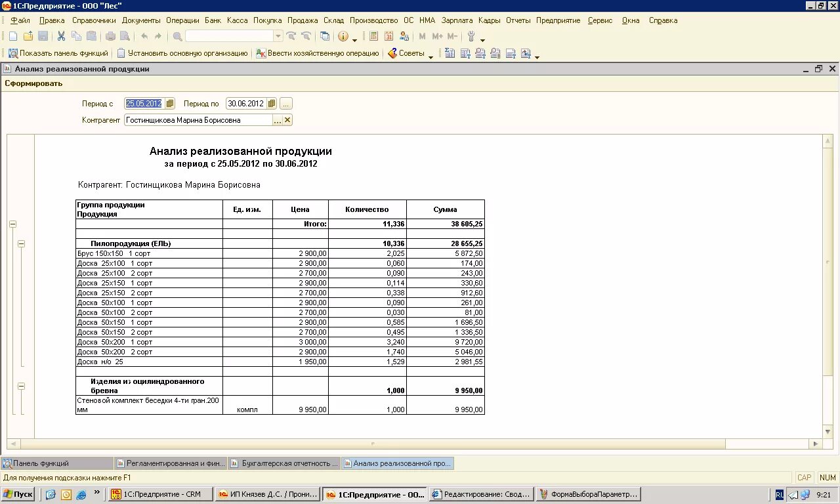The height and width of the screenshot is (504, 840).
Task: Click the Redo arrow icon
Action: 158,37
